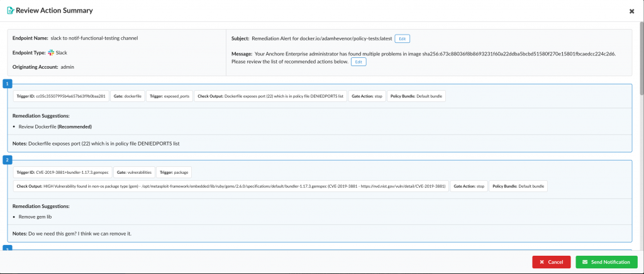Viewport: 644px width, 274px height.
Task: Click Trigger ID CVE-2019-3881+bundler tag
Action: coord(62,172)
